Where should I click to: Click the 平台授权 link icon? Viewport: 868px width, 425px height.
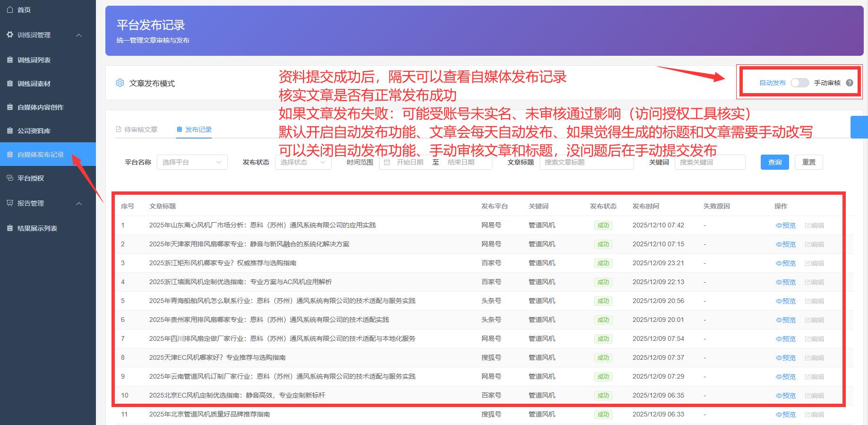pos(10,178)
